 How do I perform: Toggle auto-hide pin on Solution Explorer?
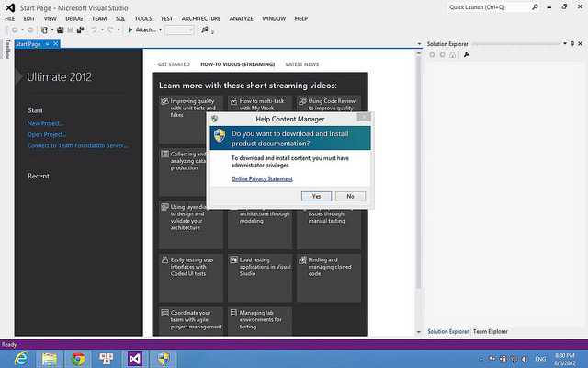572,44
